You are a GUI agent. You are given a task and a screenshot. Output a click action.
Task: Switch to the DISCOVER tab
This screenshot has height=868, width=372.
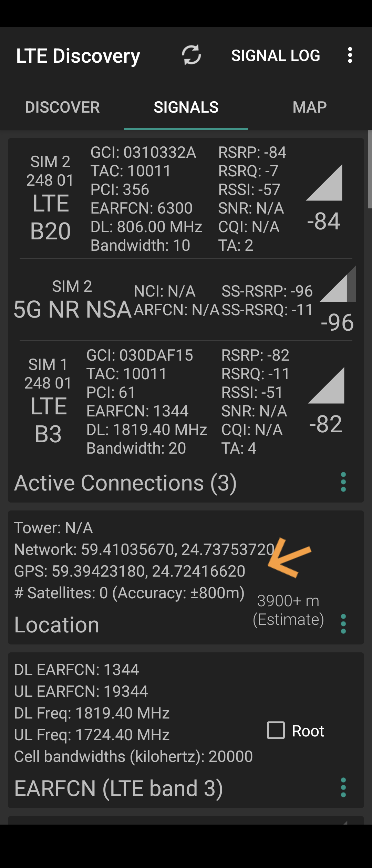[x=62, y=107]
